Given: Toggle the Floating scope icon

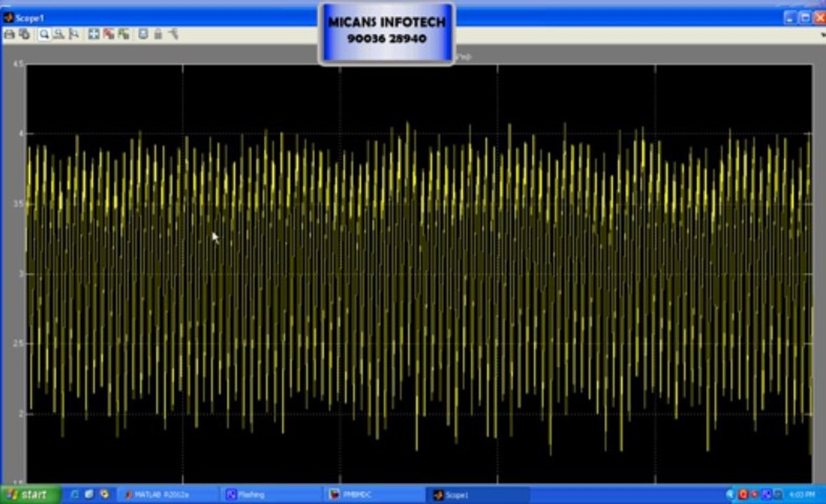Looking at the screenshot, I should [x=143, y=34].
